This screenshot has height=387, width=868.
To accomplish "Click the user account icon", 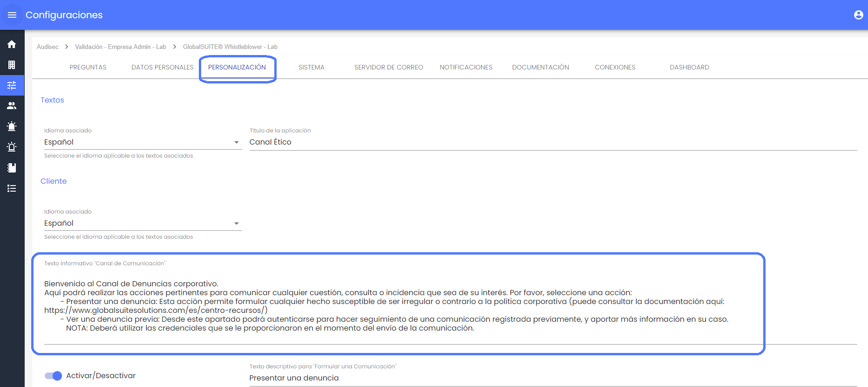I will click(858, 15).
